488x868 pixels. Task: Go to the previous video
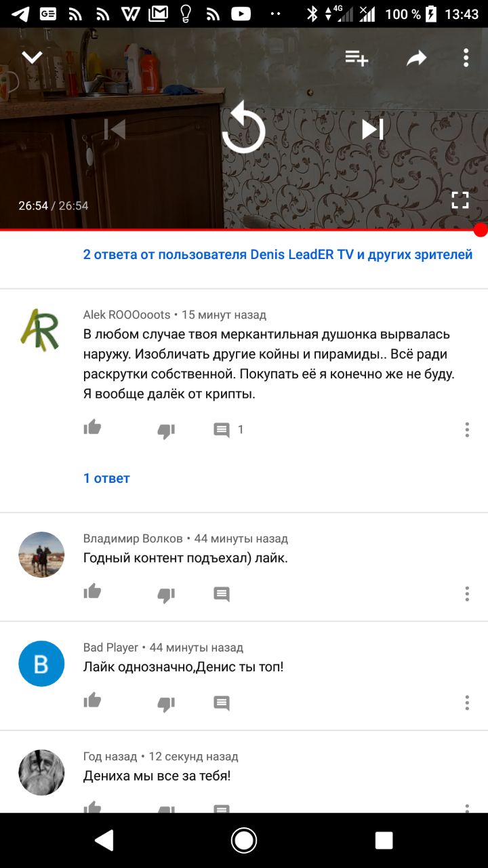point(115,129)
